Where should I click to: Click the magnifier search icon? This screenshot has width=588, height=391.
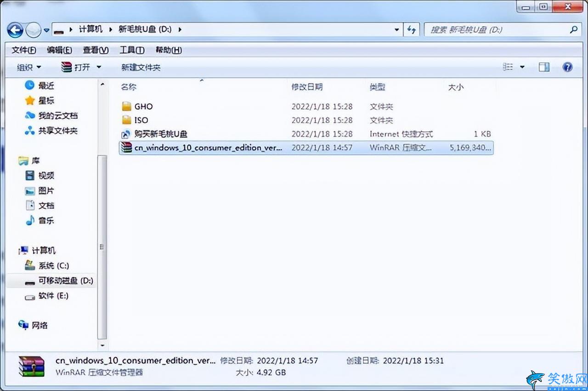[573, 30]
